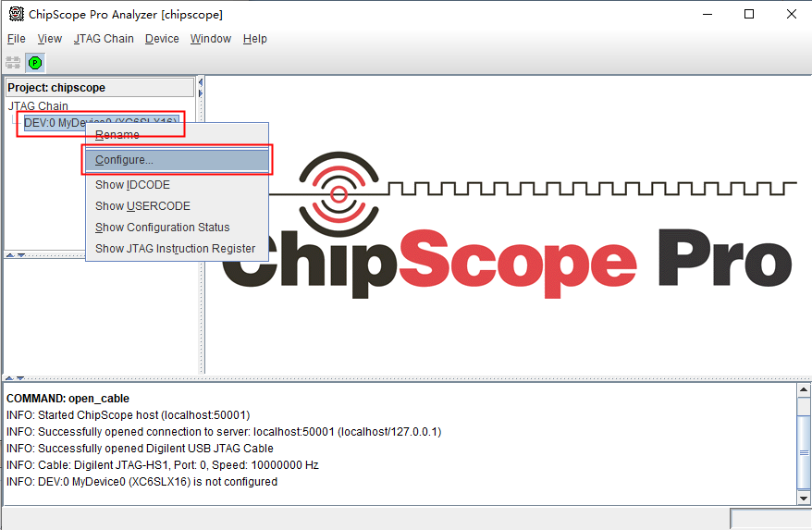812x530 pixels.
Task: Click the Project: chipscope panel header
Action: click(56, 88)
